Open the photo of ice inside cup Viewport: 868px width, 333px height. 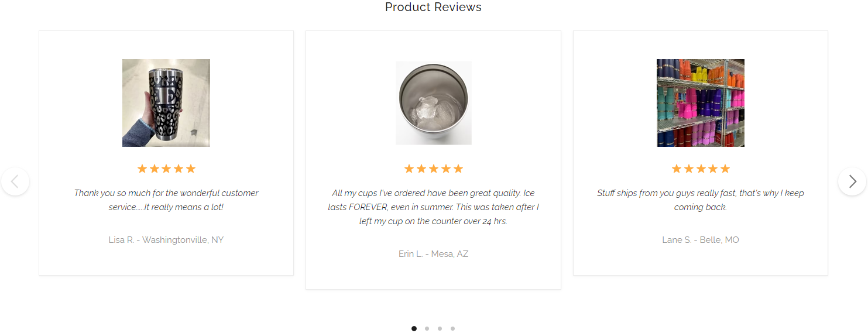tap(434, 103)
